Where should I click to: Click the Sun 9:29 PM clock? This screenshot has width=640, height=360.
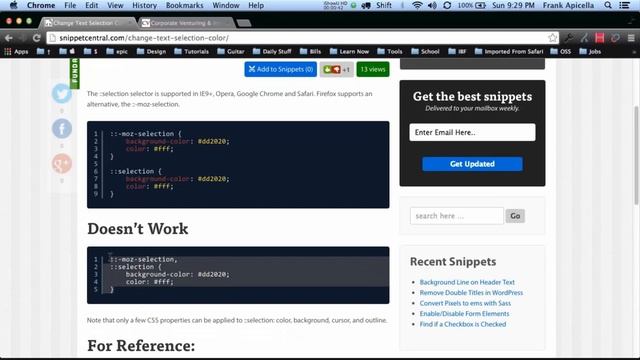point(513,5)
